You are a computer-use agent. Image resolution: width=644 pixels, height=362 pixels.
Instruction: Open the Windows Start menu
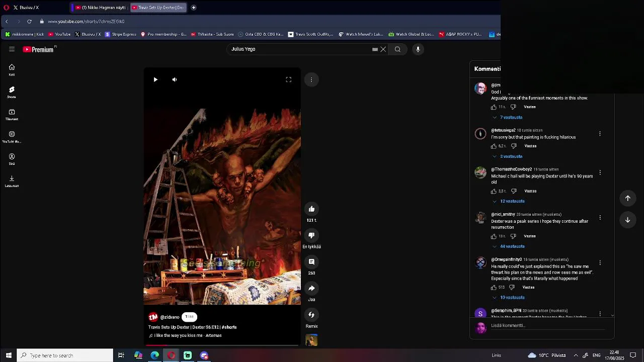pyautogui.click(x=9, y=355)
